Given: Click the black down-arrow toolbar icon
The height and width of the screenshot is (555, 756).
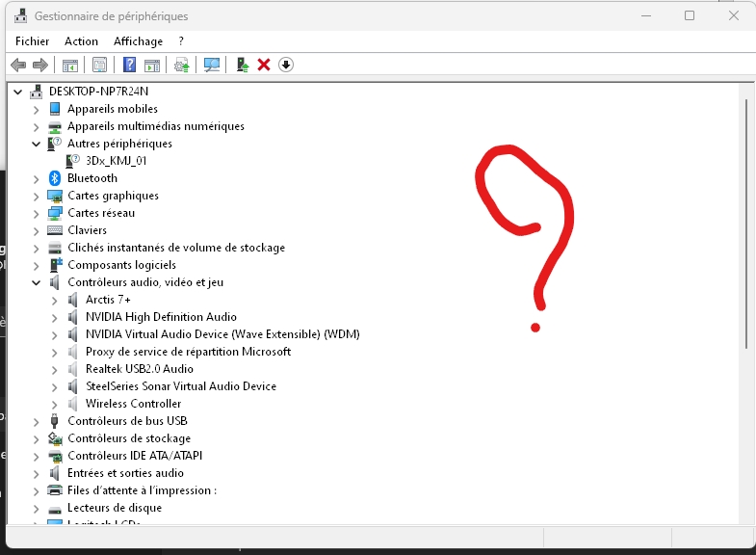Looking at the screenshot, I should pyautogui.click(x=286, y=65).
